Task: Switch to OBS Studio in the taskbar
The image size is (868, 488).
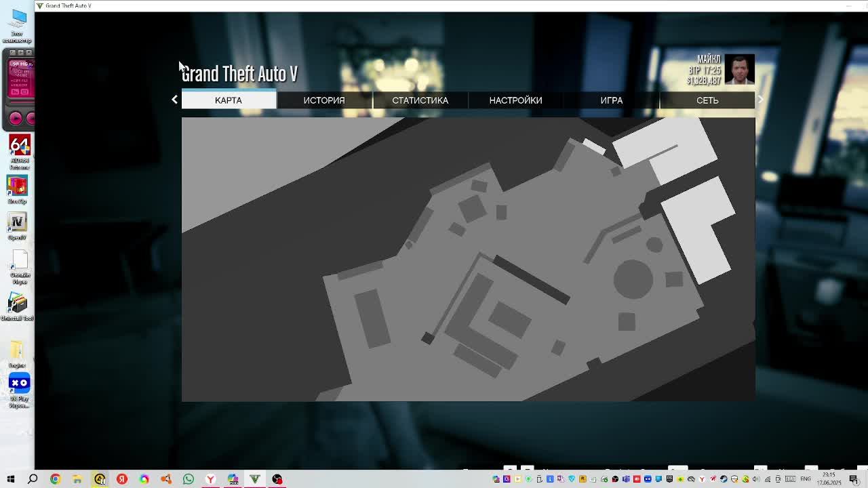Action: 277,479
